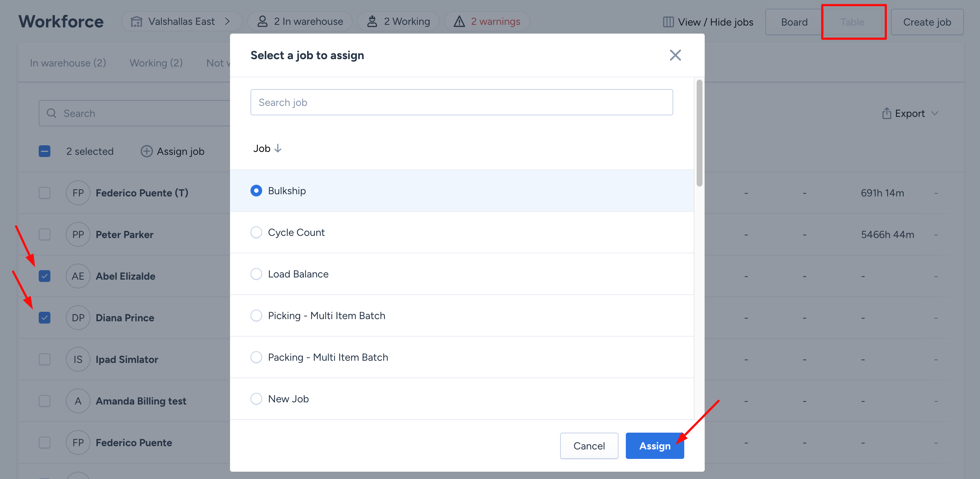Uncheck Abel Elizalde row checkbox

coord(45,276)
